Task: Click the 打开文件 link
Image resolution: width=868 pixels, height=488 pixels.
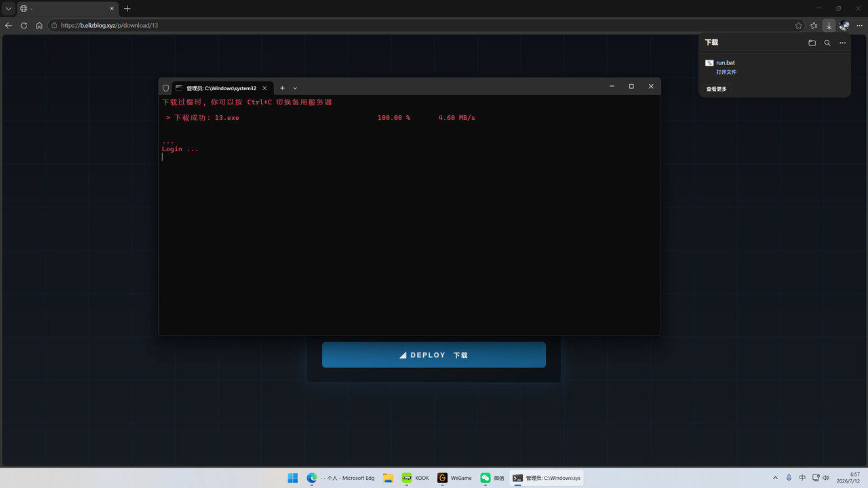Action: point(726,72)
